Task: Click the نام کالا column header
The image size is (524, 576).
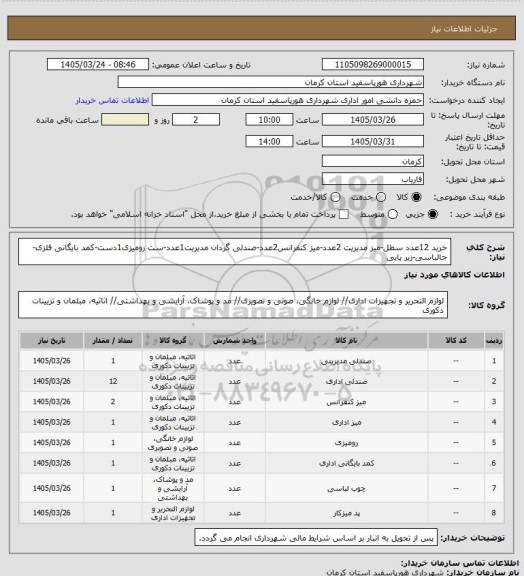Action: [346, 341]
